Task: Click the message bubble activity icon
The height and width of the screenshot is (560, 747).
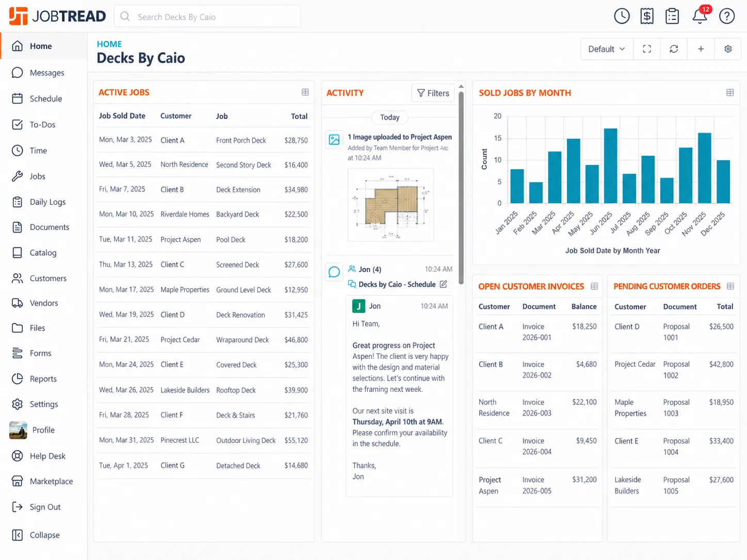Action: pyautogui.click(x=334, y=272)
